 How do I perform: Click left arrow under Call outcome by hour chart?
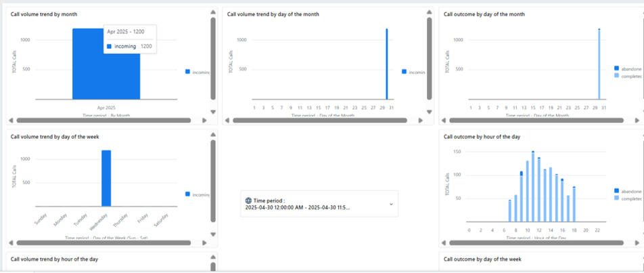pos(444,243)
